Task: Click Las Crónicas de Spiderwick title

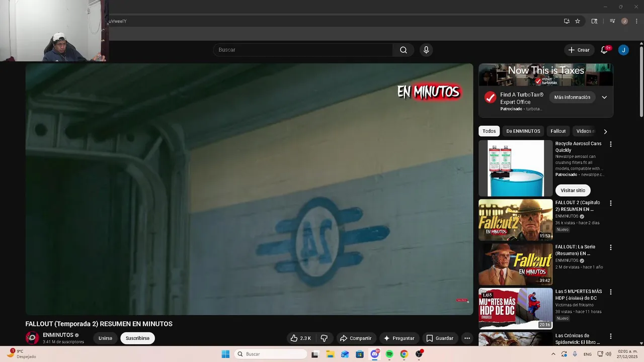Action: (578, 339)
